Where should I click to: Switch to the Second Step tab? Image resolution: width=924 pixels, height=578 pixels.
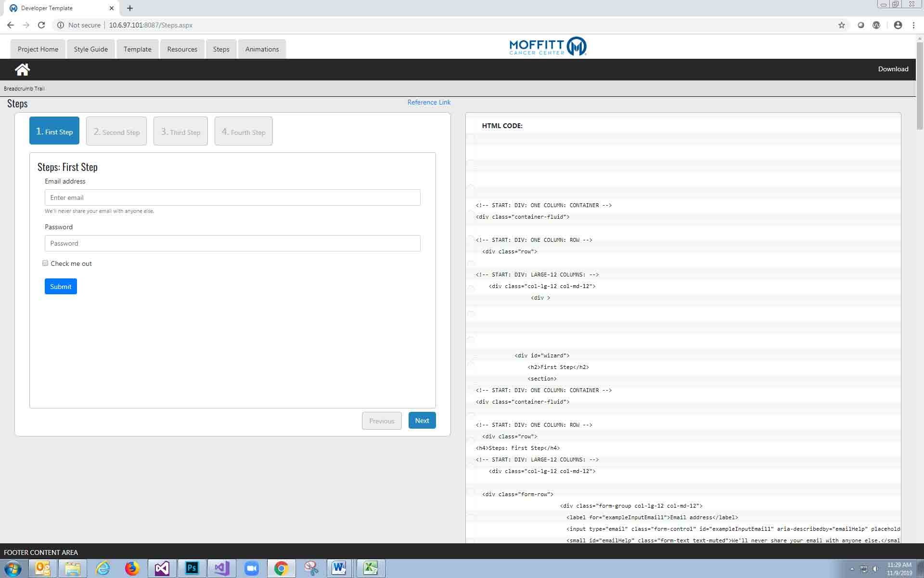116,131
